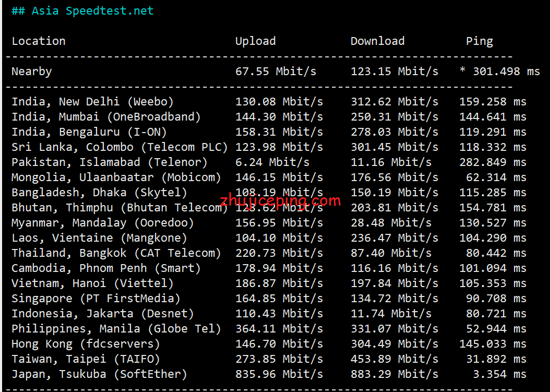Screen dimensions: 550x392
Task: Select Ulaanbaatar download '176.56 Mbit/s'
Action: tap(394, 177)
